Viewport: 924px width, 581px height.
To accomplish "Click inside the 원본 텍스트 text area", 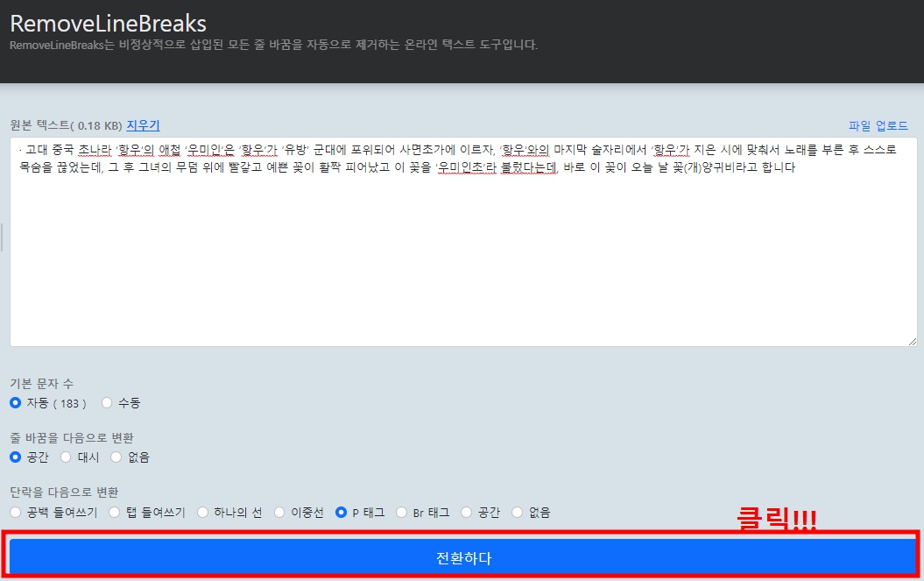I will [x=463, y=242].
